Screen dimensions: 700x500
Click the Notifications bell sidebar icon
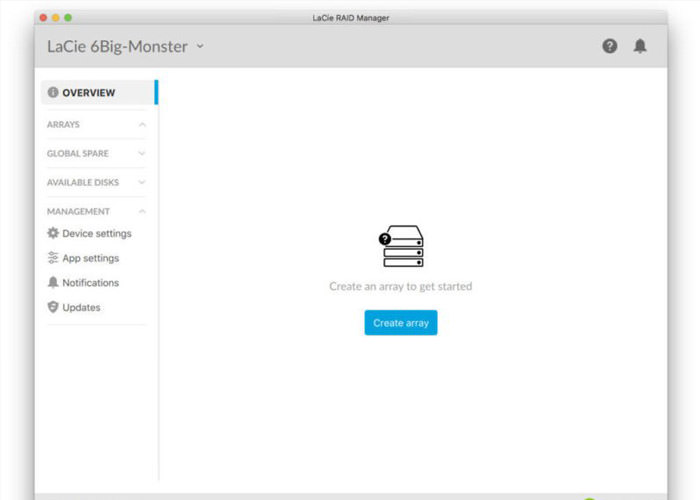click(x=53, y=282)
